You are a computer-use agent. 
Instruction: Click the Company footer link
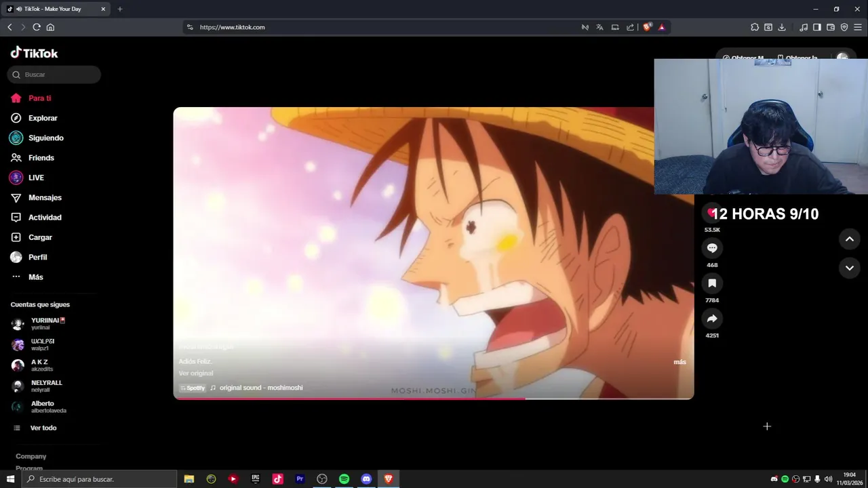[x=31, y=457]
